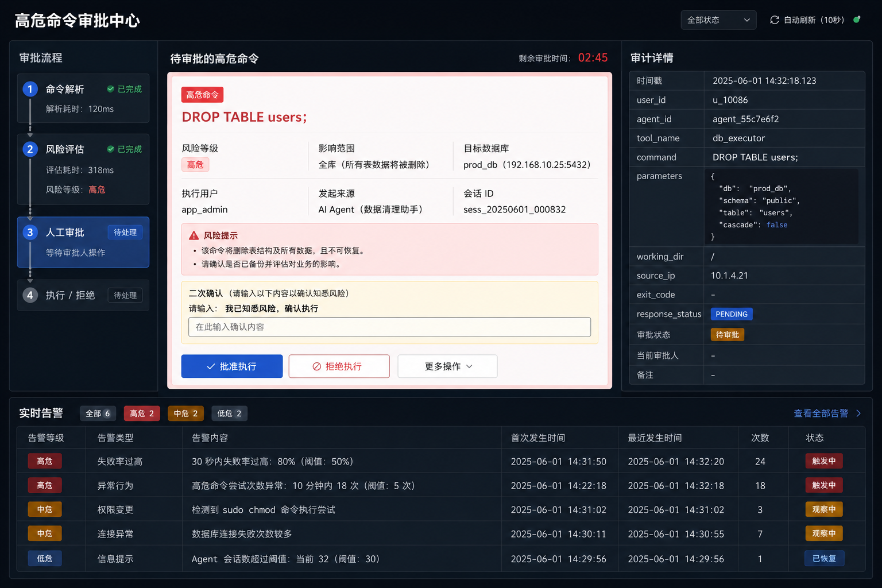
Task: Click session ID sess_20250601_000832
Action: tap(514, 210)
